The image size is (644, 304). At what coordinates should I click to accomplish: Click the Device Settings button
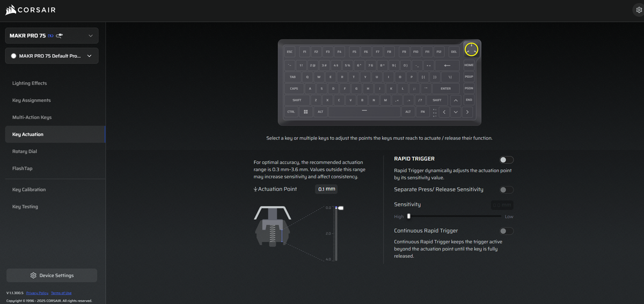pos(52,276)
